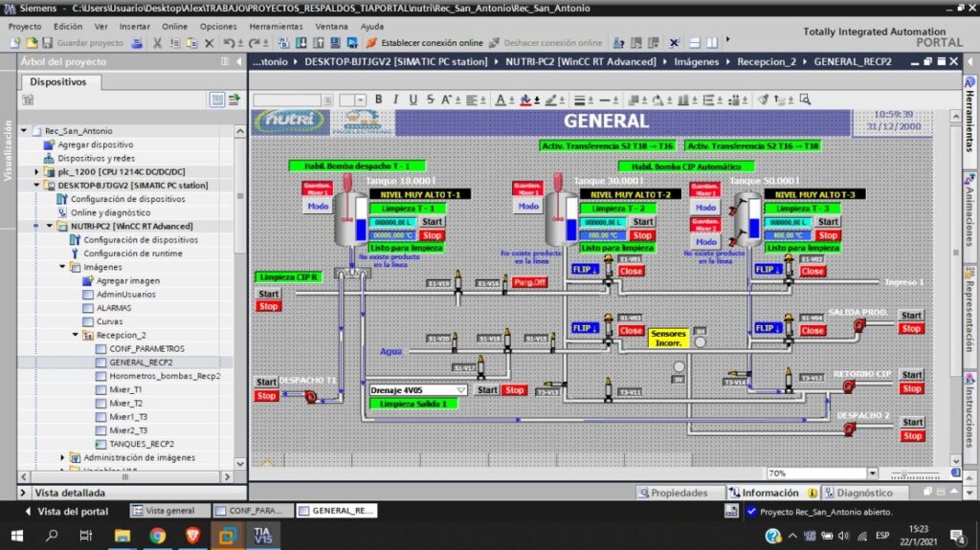Click the accessible devices icon
Viewport: 980px width, 550px height.
[619, 43]
